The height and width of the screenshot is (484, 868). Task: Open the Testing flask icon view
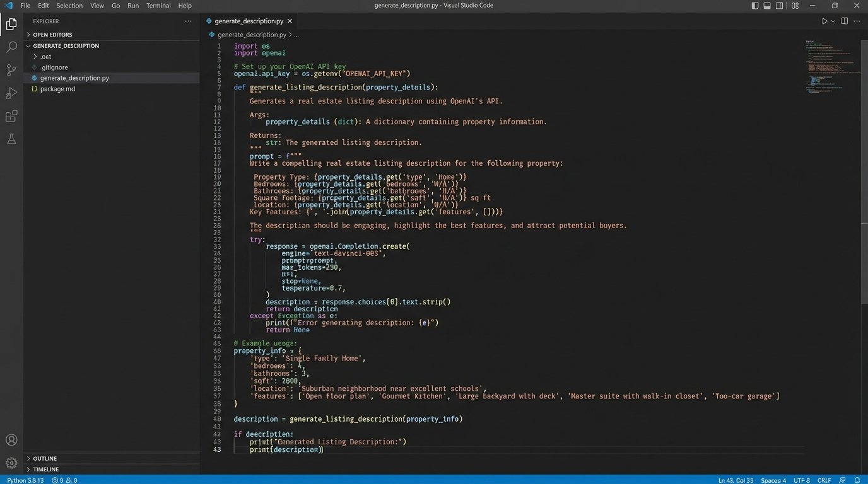coord(11,139)
